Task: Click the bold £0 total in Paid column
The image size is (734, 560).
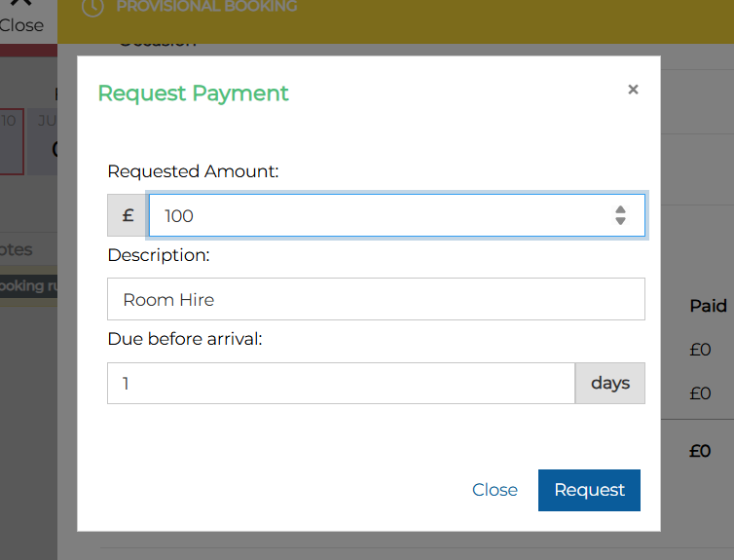Action: (x=699, y=452)
